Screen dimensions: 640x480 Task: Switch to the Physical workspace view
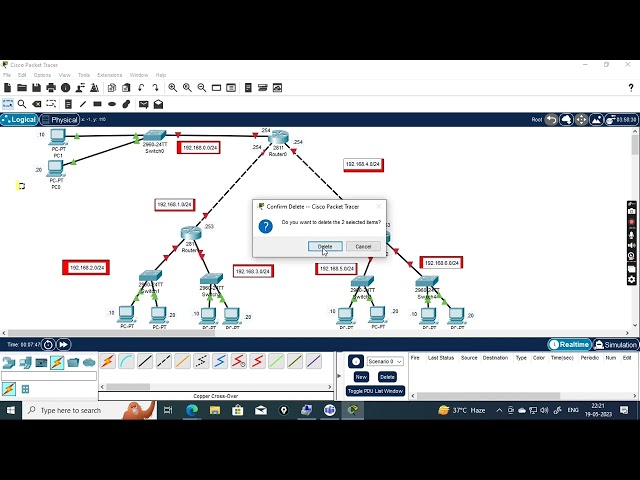60,120
